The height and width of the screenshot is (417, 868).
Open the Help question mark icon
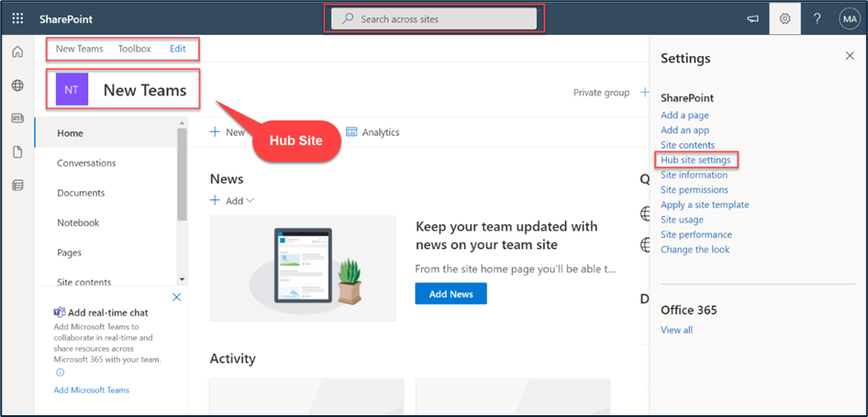[x=817, y=18]
